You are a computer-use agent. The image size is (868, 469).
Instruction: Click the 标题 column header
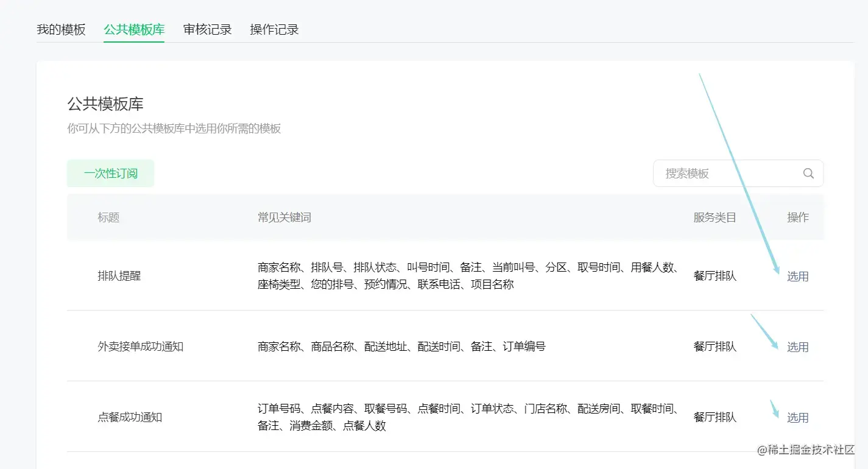tap(108, 217)
